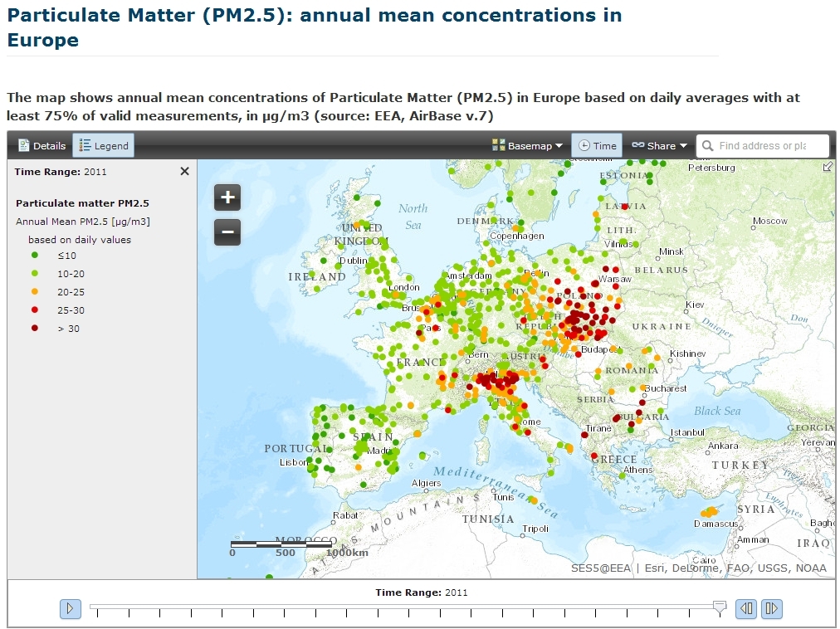Expand the Share menu
The height and width of the screenshot is (629, 840).
pos(659,146)
